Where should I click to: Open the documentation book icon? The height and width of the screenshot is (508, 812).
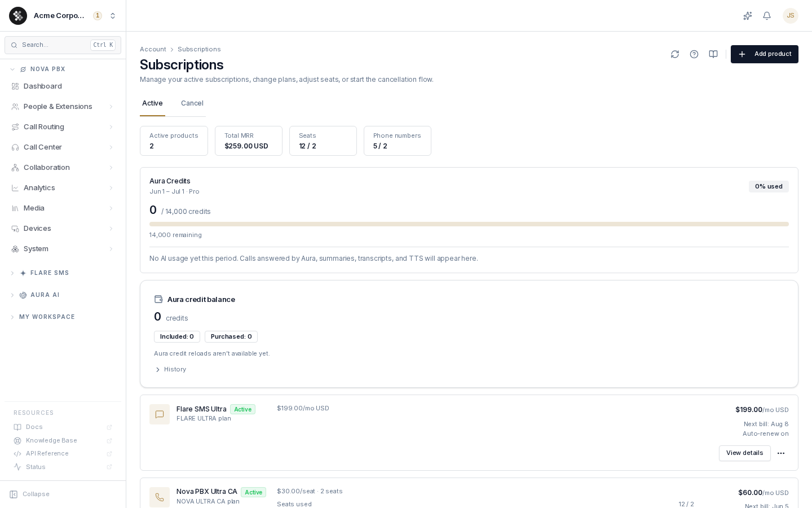(713, 54)
